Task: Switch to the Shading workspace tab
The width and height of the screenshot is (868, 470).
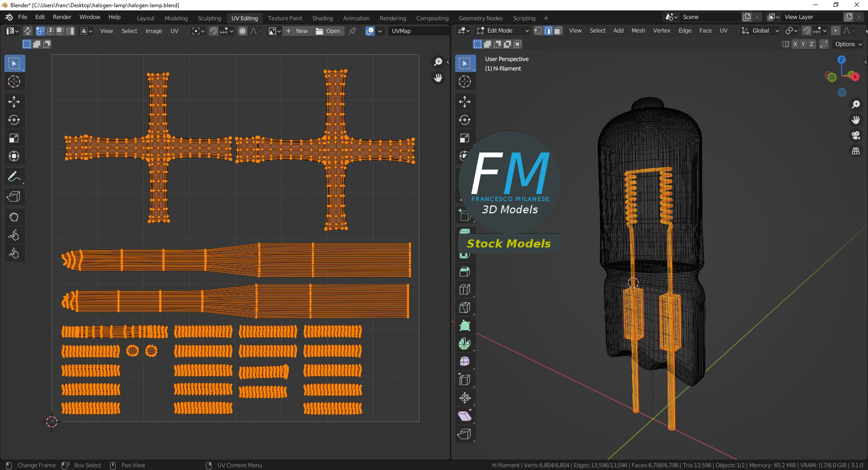Action: click(322, 18)
